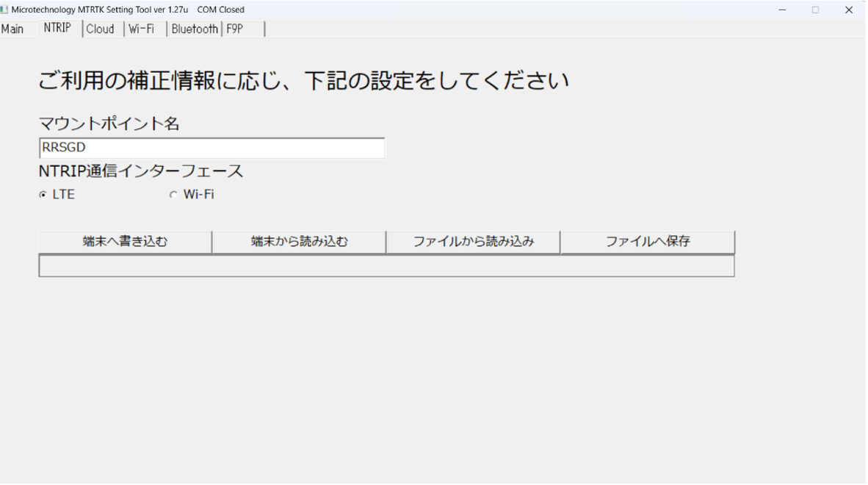Click the MTRTK app icon in title bar
Viewport: 868px width, 485px height.
coord(4,10)
